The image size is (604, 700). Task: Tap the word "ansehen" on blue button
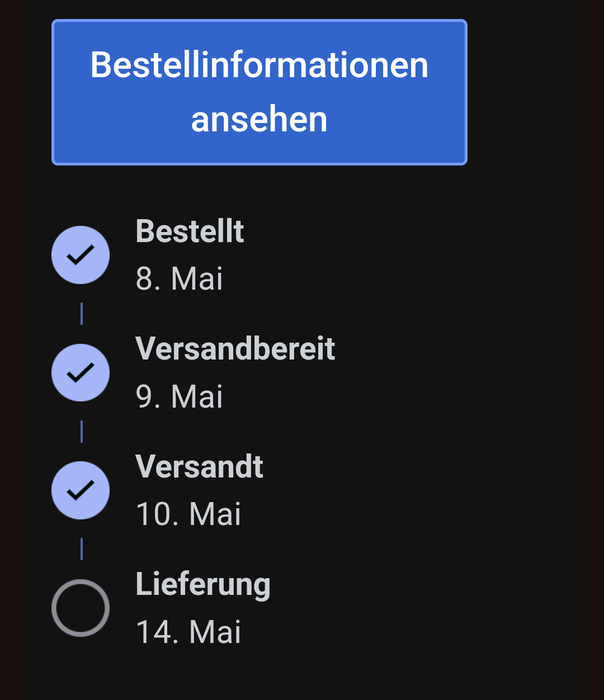259,119
